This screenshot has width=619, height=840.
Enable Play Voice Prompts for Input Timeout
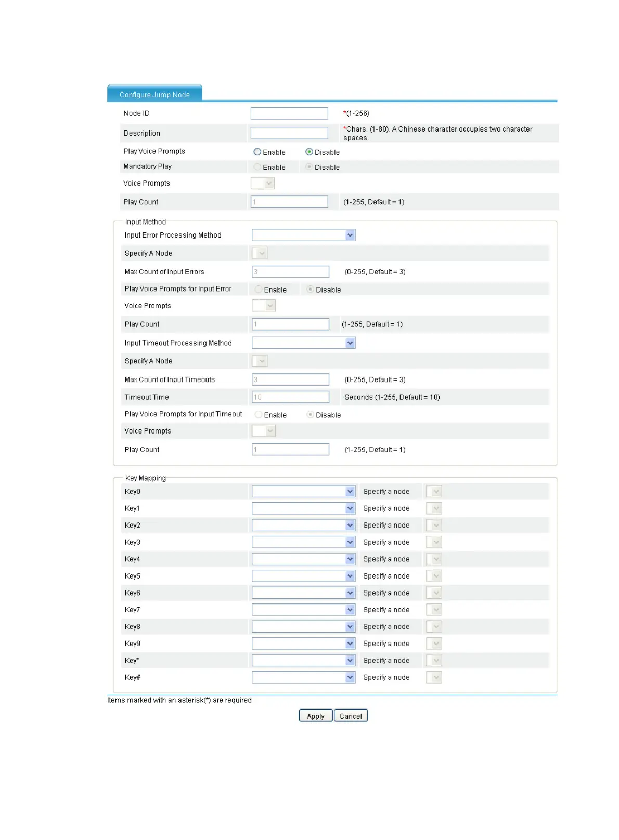(x=258, y=414)
